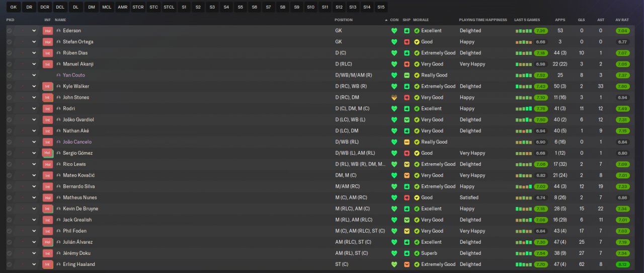644x273 pixels.
Task: Click Ederson's morale arrow icon
Action: tap(417, 31)
